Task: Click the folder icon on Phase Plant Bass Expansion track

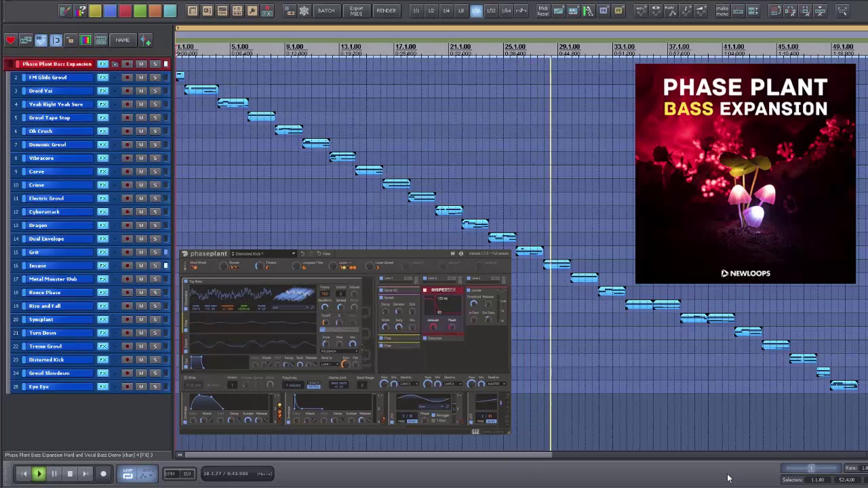Action: 115,64
